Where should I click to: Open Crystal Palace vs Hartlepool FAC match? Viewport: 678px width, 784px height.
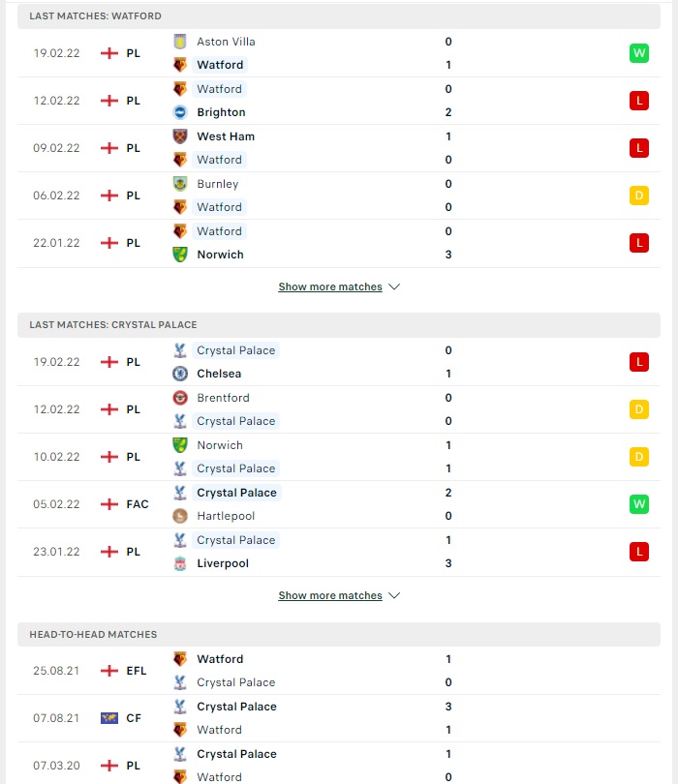pyautogui.click(x=339, y=504)
